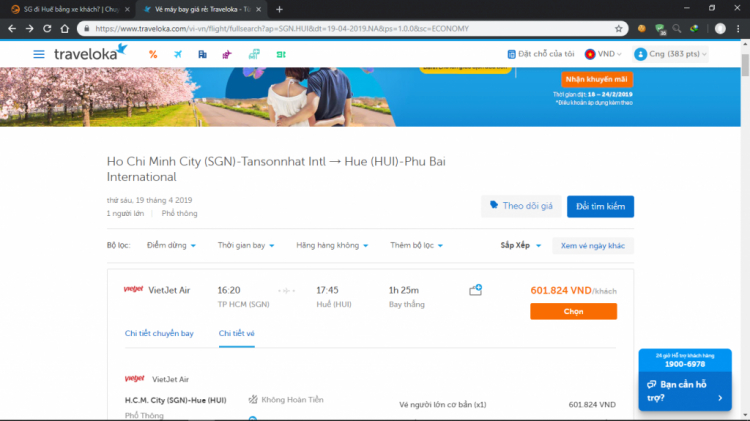The width and height of the screenshot is (750, 421).
Task: Click Nhận khuyến mãi banner button
Action: click(x=596, y=79)
